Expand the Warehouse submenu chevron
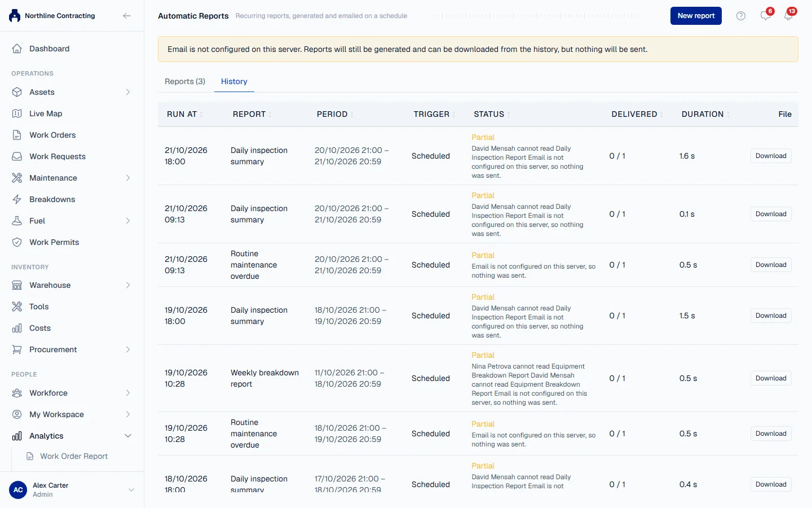This screenshot has width=812, height=508. pyautogui.click(x=128, y=285)
